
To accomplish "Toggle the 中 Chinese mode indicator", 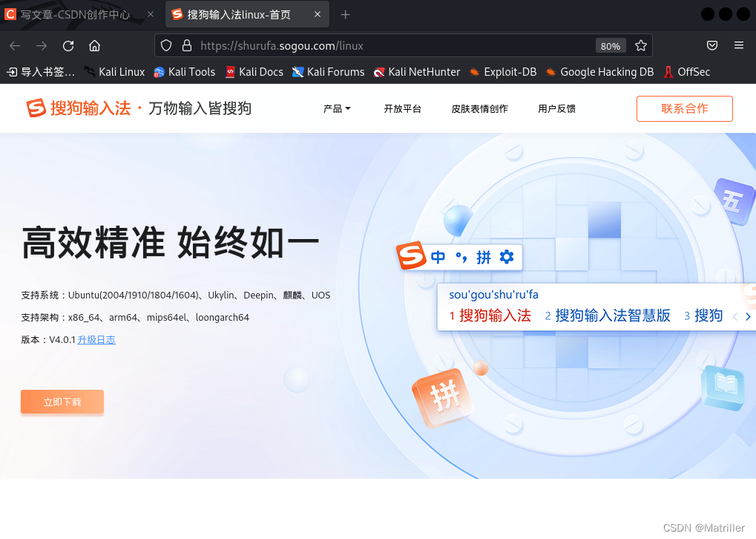I will click(x=438, y=257).
